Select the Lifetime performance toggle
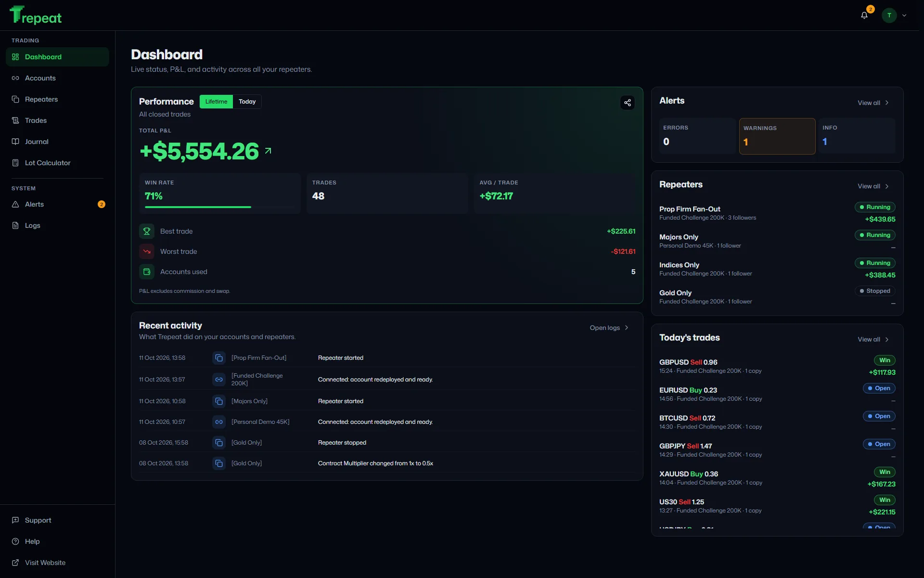Image resolution: width=924 pixels, height=578 pixels. tap(216, 102)
